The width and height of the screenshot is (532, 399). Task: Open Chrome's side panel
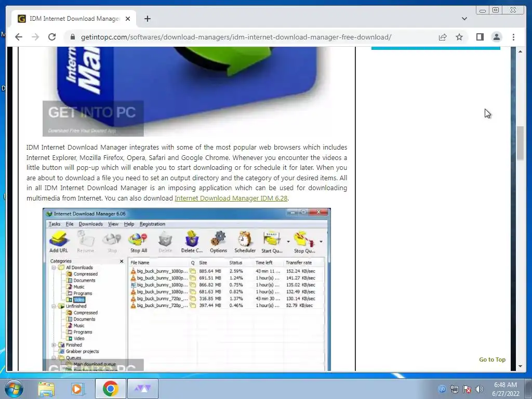[480, 37]
